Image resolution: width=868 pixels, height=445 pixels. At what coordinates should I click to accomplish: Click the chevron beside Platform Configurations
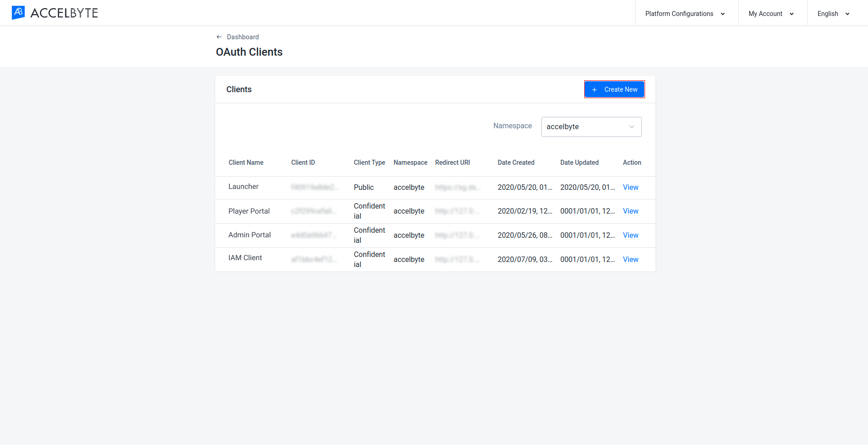tap(723, 14)
